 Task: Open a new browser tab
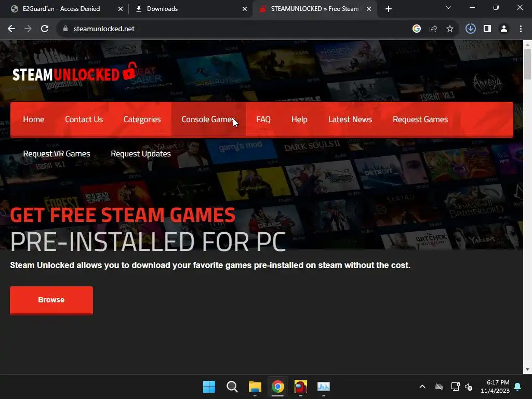click(x=389, y=9)
